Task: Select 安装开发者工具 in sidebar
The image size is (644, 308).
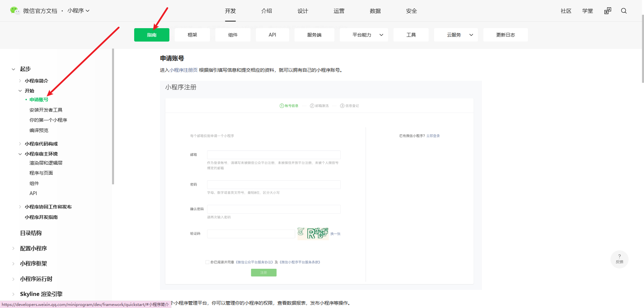Action: pos(46,110)
